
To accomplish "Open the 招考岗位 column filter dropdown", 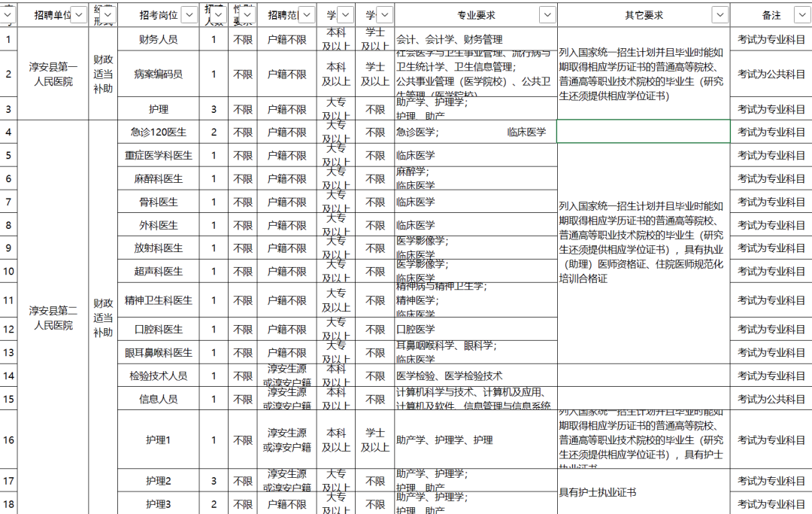I will (190, 15).
